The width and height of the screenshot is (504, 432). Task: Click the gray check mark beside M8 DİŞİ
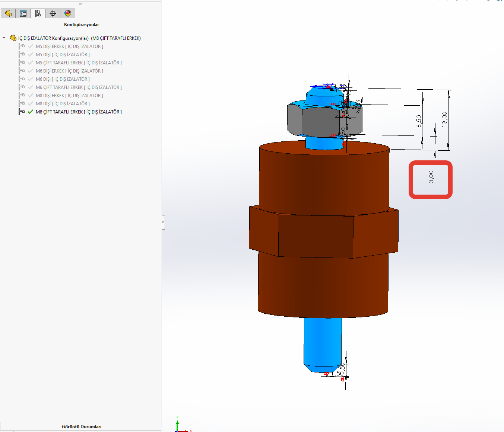(x=31, y=103)
